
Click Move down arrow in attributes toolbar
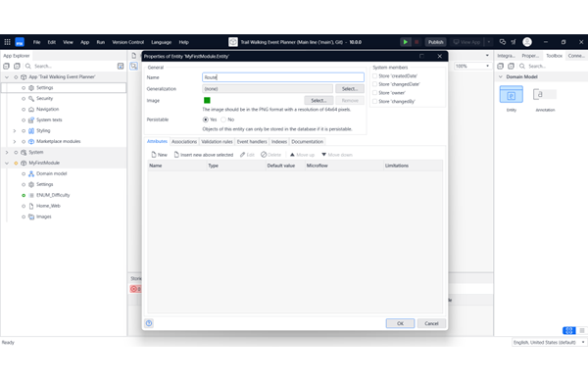(x=337, y=155)
